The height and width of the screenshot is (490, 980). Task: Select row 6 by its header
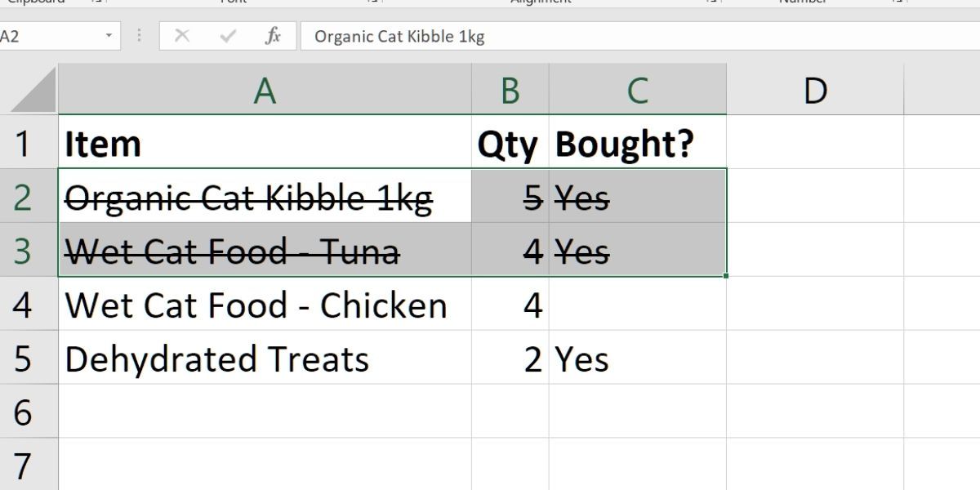[x=23, y=412]
